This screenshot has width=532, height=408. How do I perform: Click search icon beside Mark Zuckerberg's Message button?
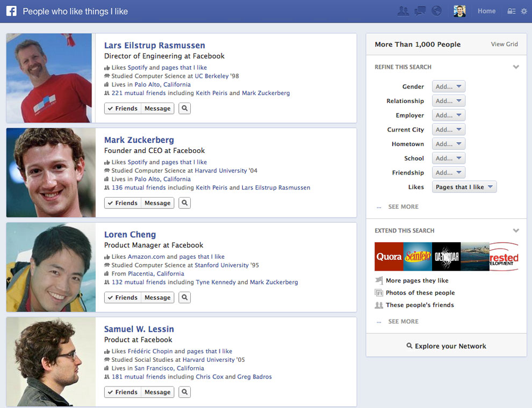pos(184,203)
